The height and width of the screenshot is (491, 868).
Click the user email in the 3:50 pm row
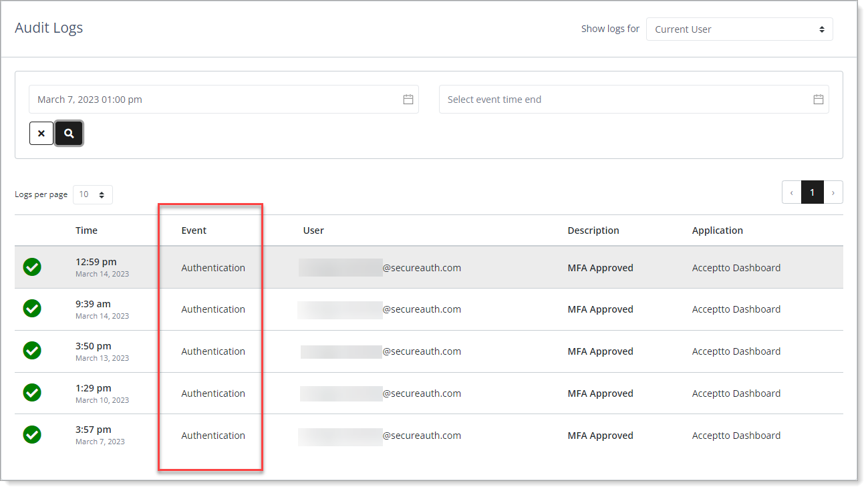(x=380, y=351)
